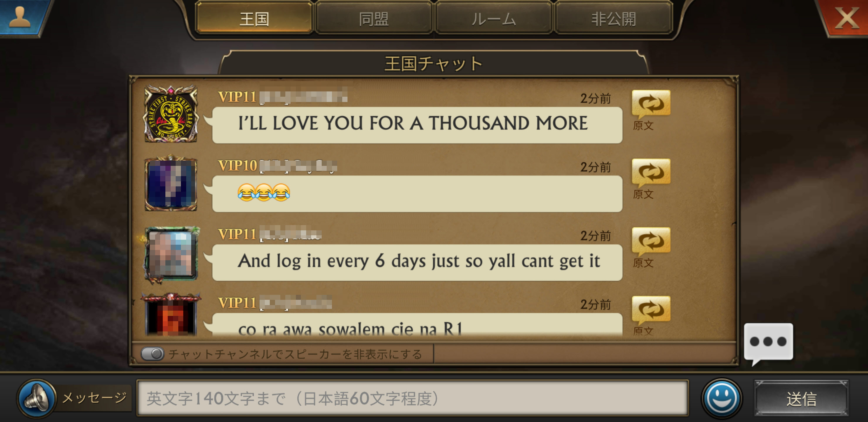Viewport: 868px width, 422px height.
Task: Toggle hide speaker in chat channel
Action: tap(152, 354)
